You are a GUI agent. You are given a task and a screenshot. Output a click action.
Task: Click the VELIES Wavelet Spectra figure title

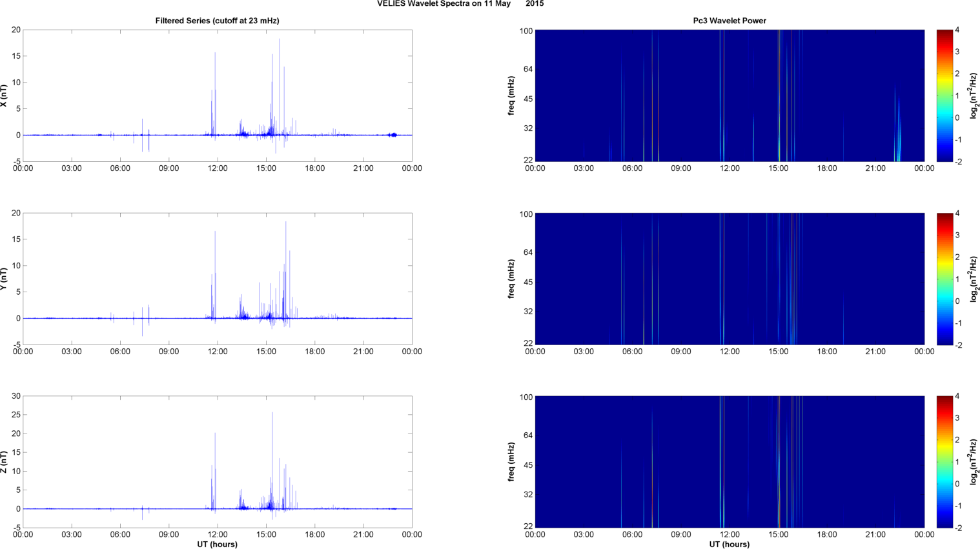coord(460,4)
